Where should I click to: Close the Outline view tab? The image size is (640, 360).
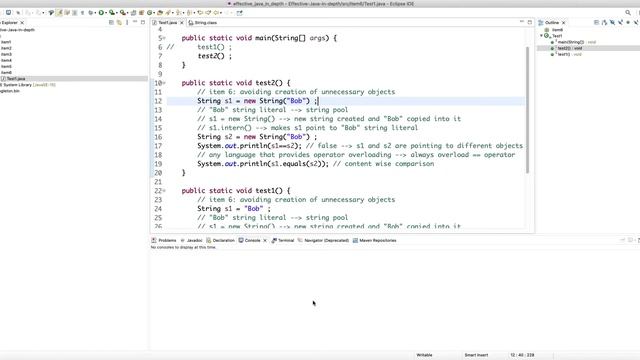564,23
